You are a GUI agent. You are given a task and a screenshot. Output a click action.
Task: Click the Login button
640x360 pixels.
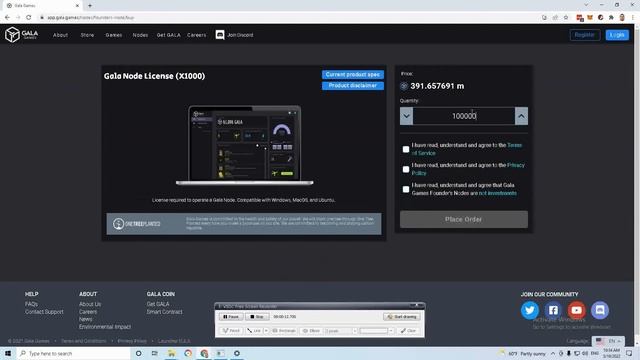pyautogui.click(x=617, y=35)
